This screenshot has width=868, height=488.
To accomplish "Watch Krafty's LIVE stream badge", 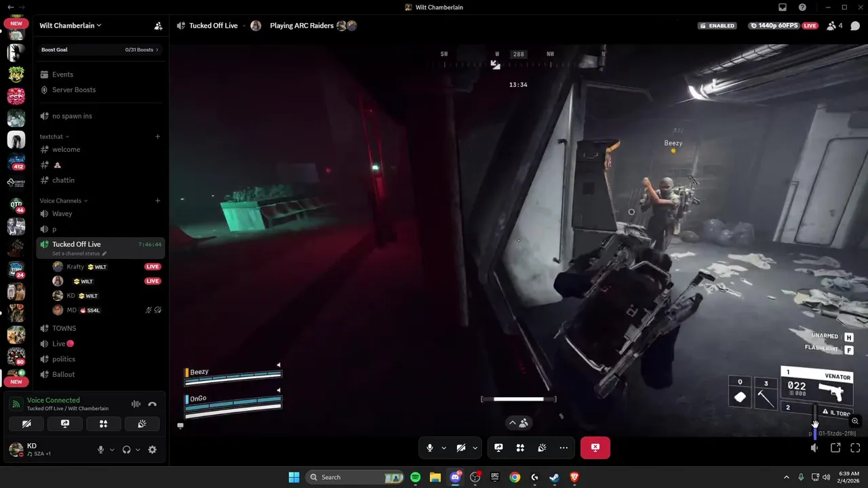I will tap(153, 267).
